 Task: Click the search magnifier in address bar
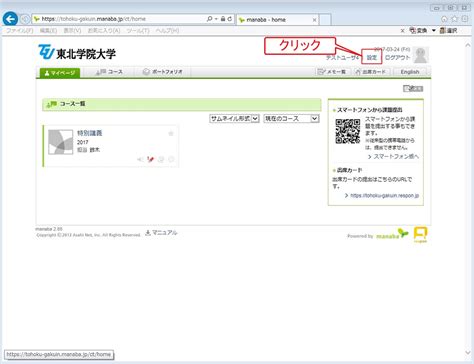point(209,19)
